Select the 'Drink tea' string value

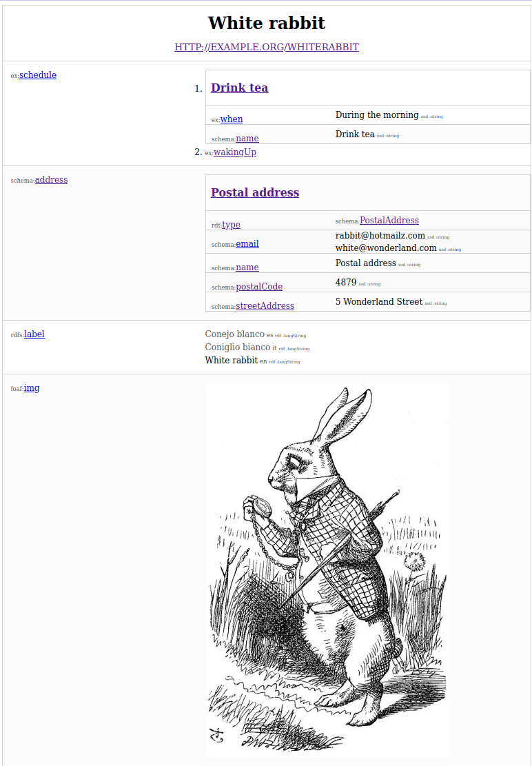tap(355, 134)
